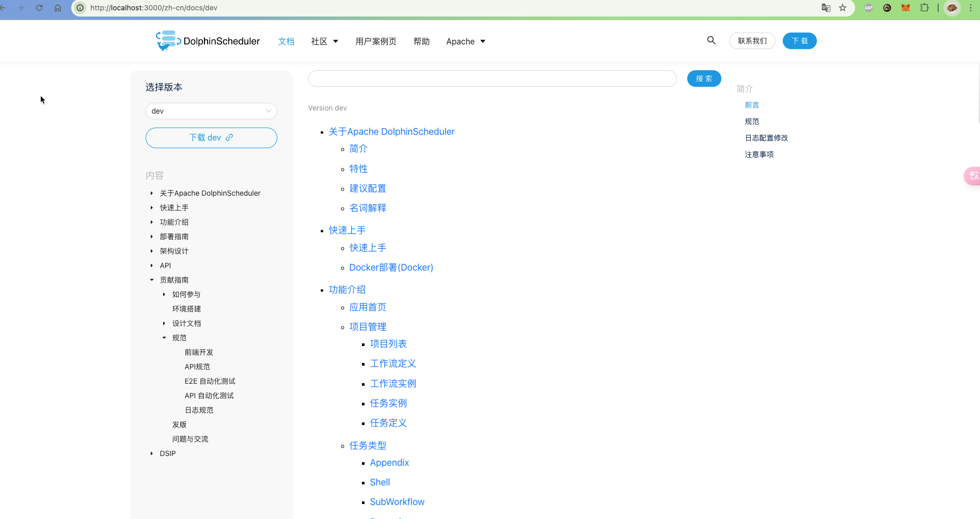Click the 下载 dev button
Viewport: 980px width, 519px height.
(x=211, y=138)
